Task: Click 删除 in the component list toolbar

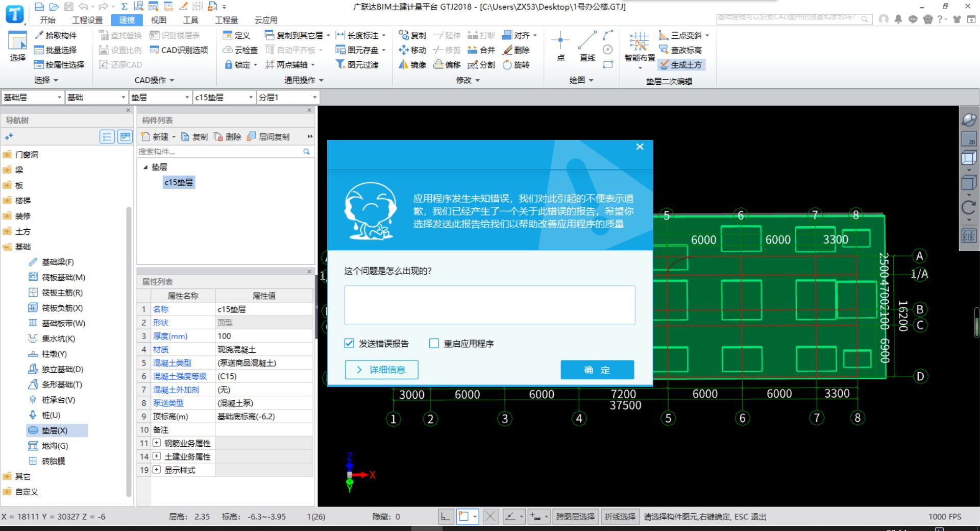Action: click(x=228, y=137)
